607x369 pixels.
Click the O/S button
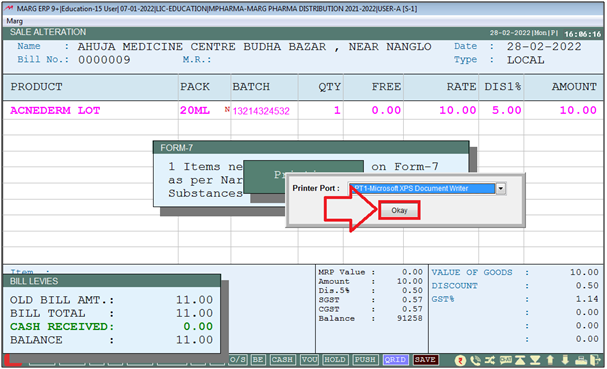coord(238,360)
